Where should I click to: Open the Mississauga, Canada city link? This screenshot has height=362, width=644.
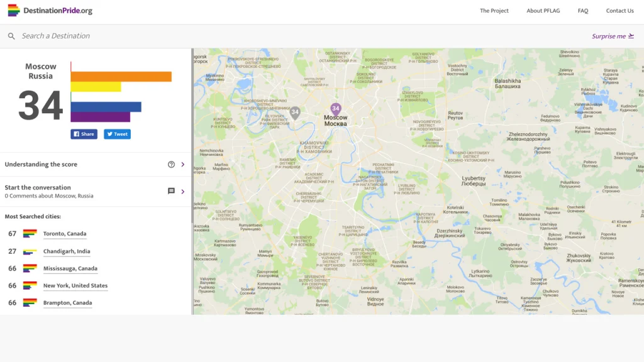(x=70, y=268)
